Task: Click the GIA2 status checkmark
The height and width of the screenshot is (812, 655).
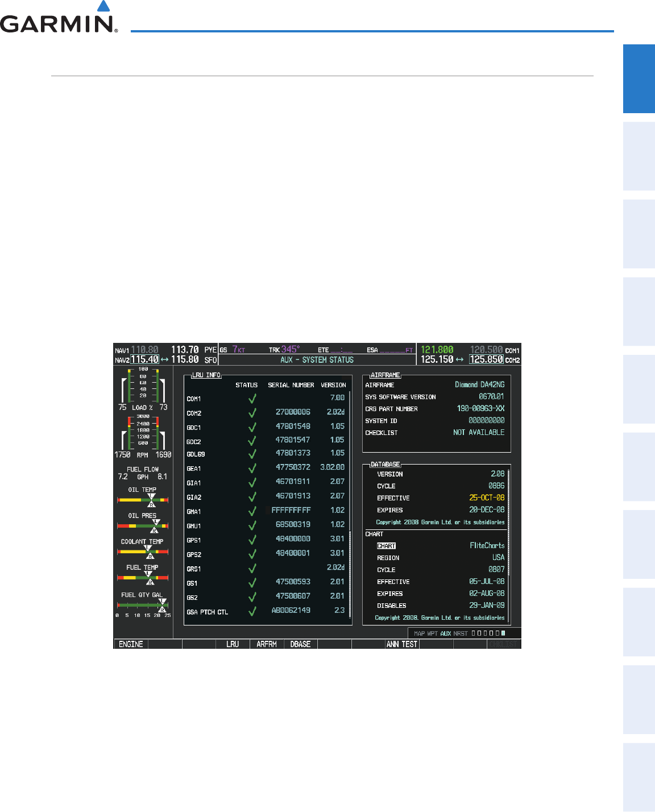Action: coord(252,497)
